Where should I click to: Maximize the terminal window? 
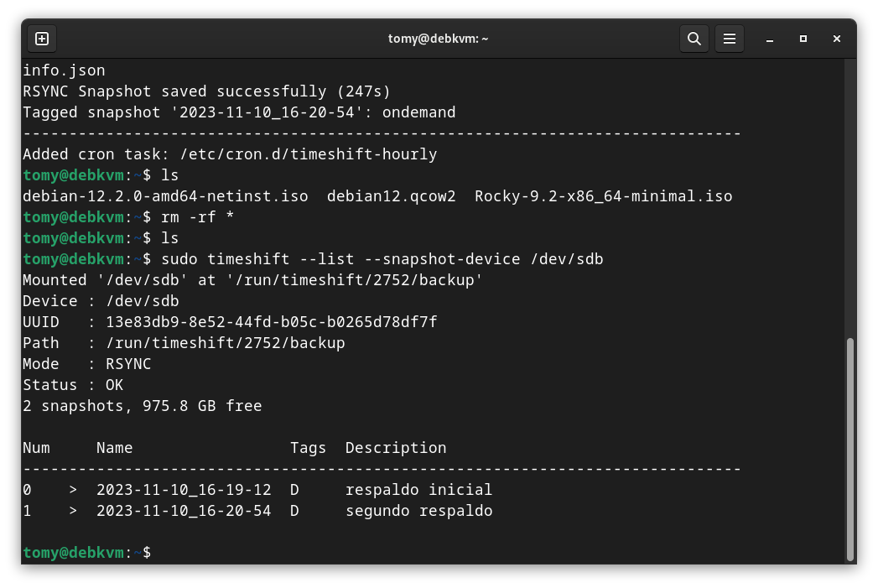803,39
